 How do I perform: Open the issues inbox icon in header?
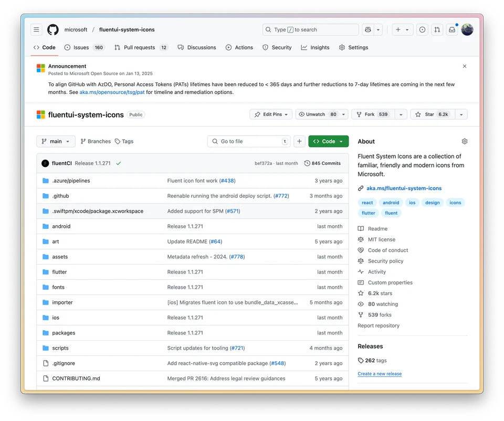[x=422, y=29]
